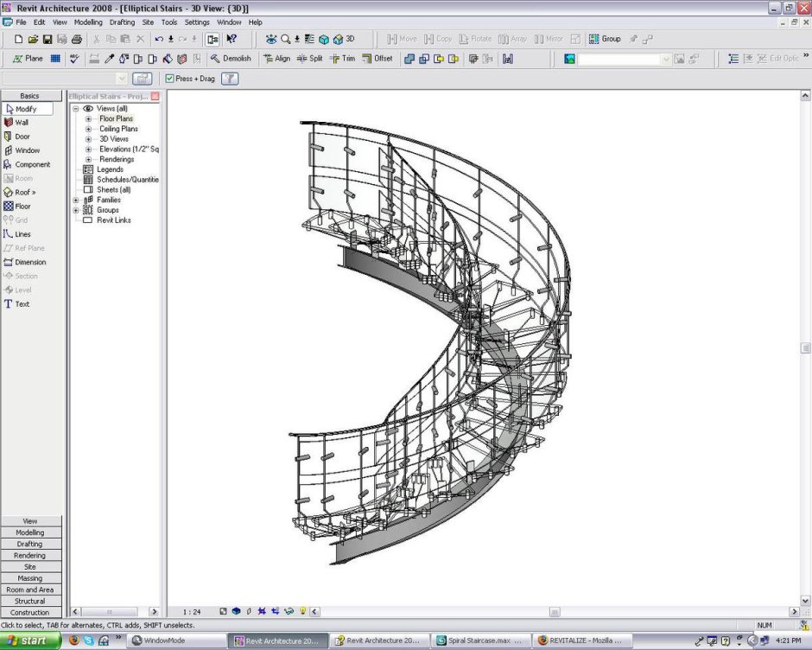
Task: Expand the Families branch
Action: (76, 200)
